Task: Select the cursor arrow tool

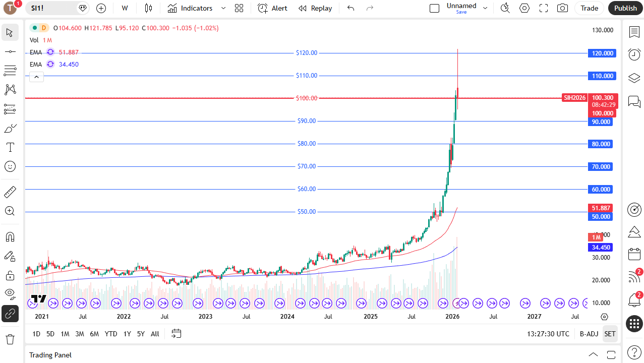Action: tap(10, 33)
